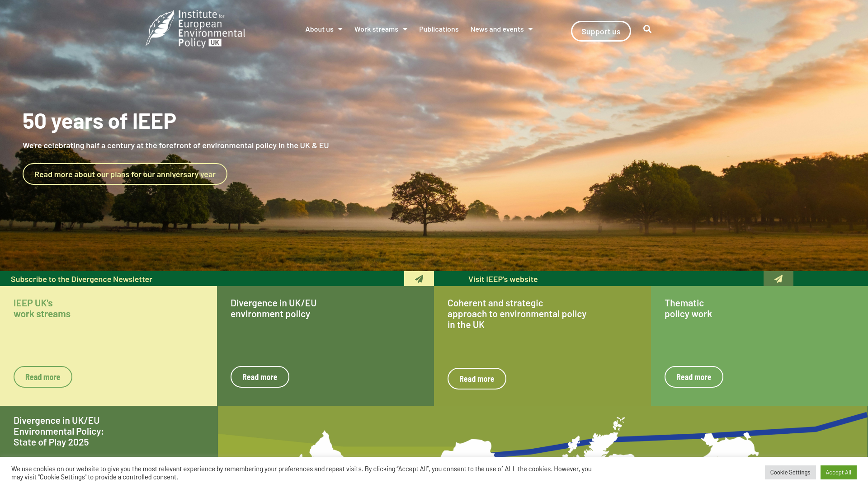Expand the Work streams dropdown arrow
868x488 pixels.
coord(405,29)
